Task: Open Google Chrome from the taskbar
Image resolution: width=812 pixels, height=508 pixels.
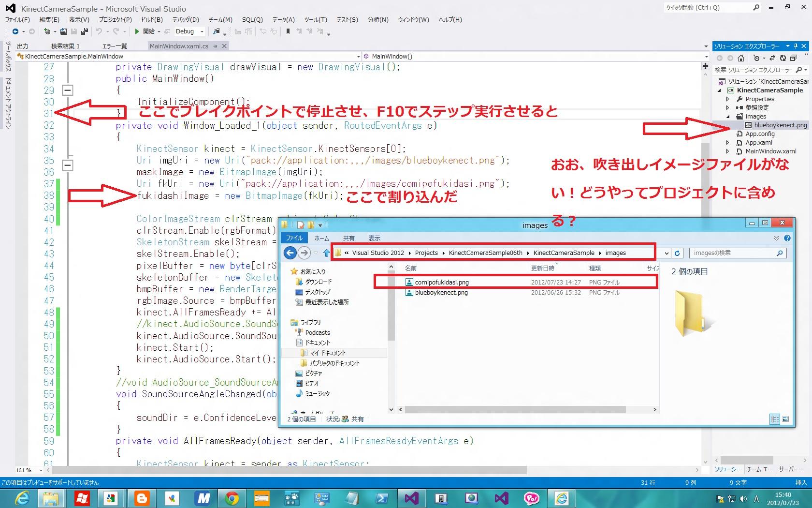Action: pyautogui.click(x=232, y=498)
